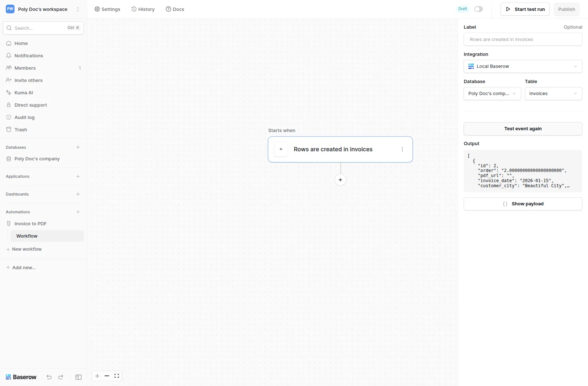Screen dimensions: 588x386
Task: Open Direct support
Action: [x=43, y=105]
